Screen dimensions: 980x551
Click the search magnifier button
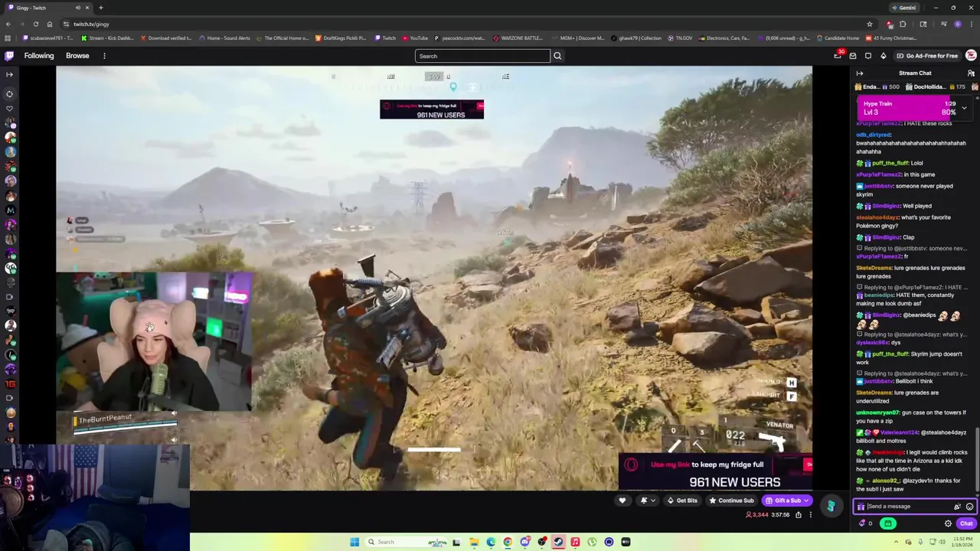pyautogui.click(x=557, y=56)
